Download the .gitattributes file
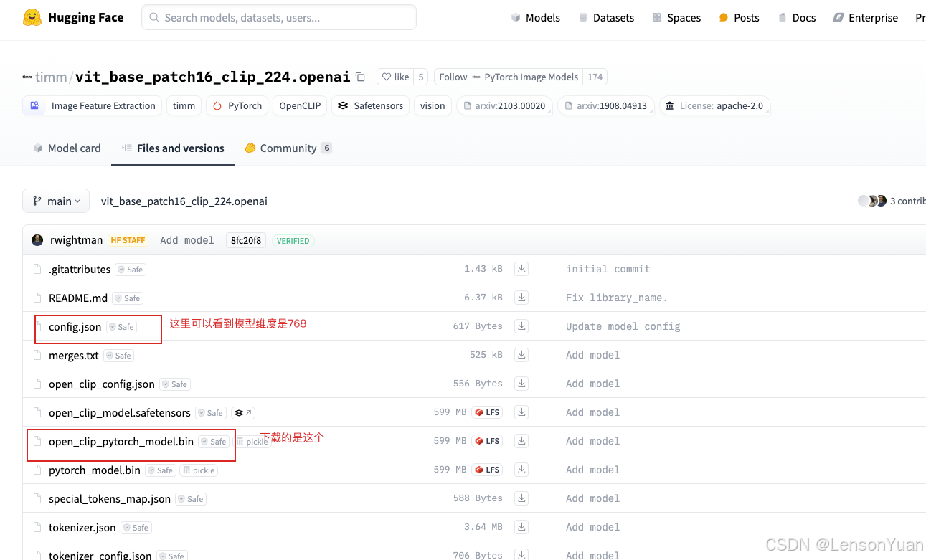Screen dimensions: 926x560 522,269
